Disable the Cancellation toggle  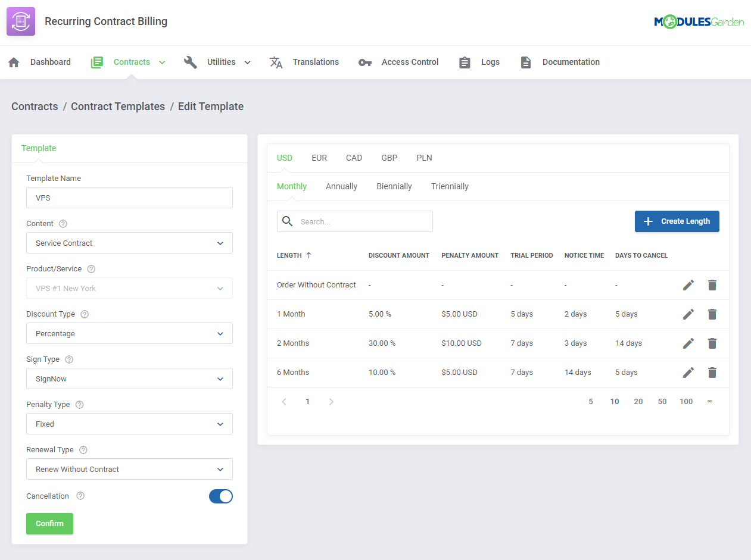(221, 496)
